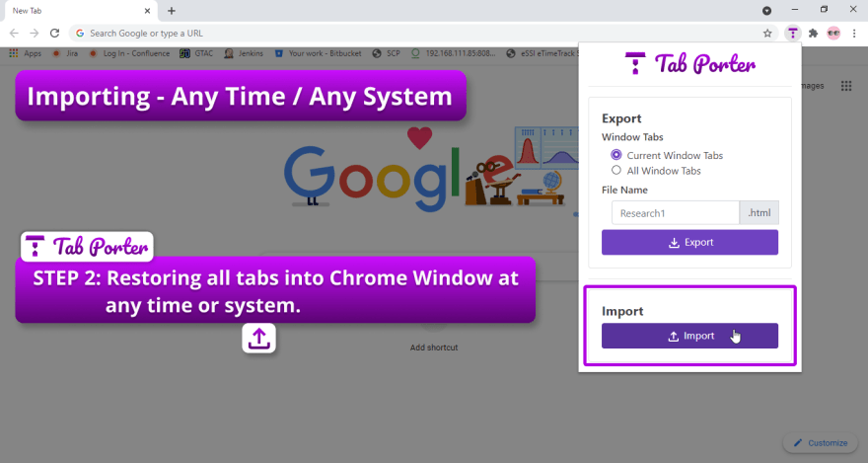The height and width of the screenshot is (463, 868).
Task: Open Your work - Bitbucket bookmark
Action: coord(319,53)
